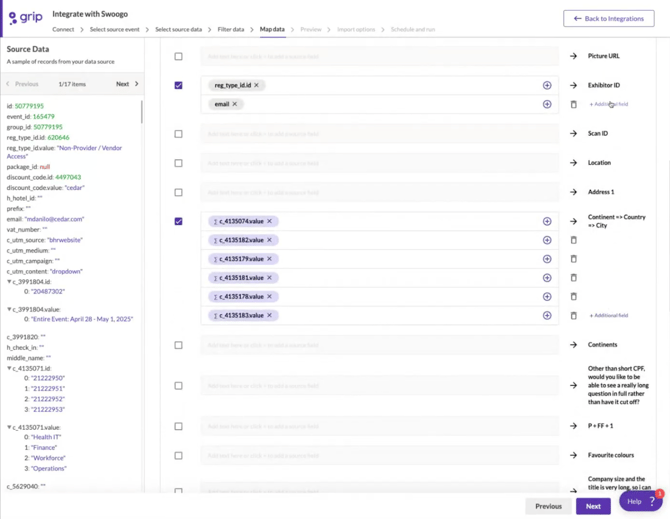
Task: Enable the P + FF + 1 checkbox
Action: (179, 426)
